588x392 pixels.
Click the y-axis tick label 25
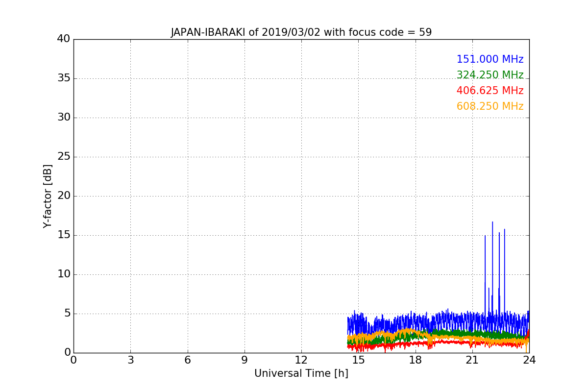click(x=64, y=157)
